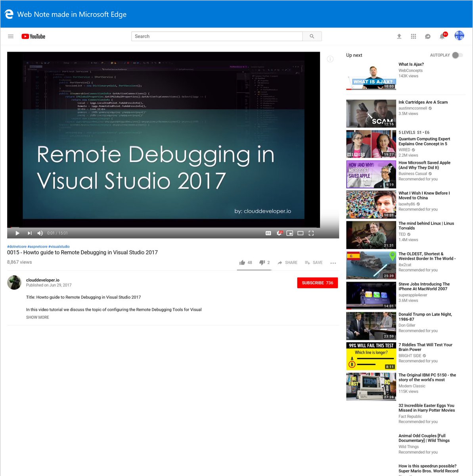Viewport: 473px width, 476px height.
Task: Share the video
Action: (x=287, y=263)
